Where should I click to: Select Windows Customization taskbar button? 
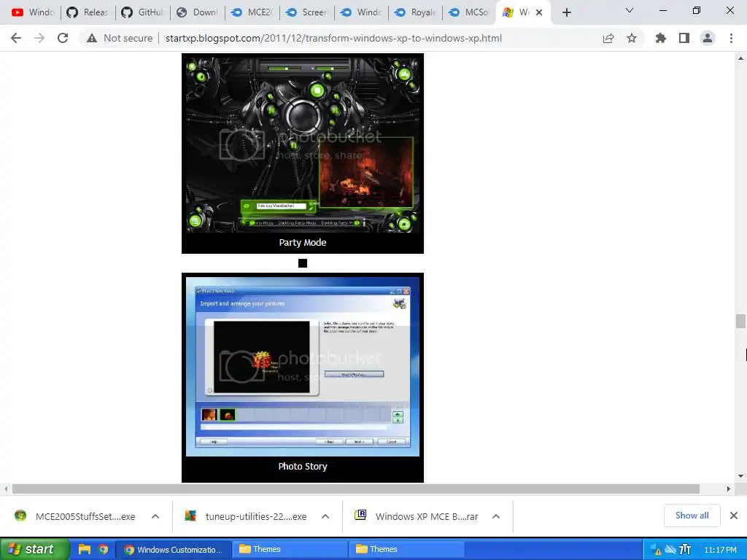(174, 550)
